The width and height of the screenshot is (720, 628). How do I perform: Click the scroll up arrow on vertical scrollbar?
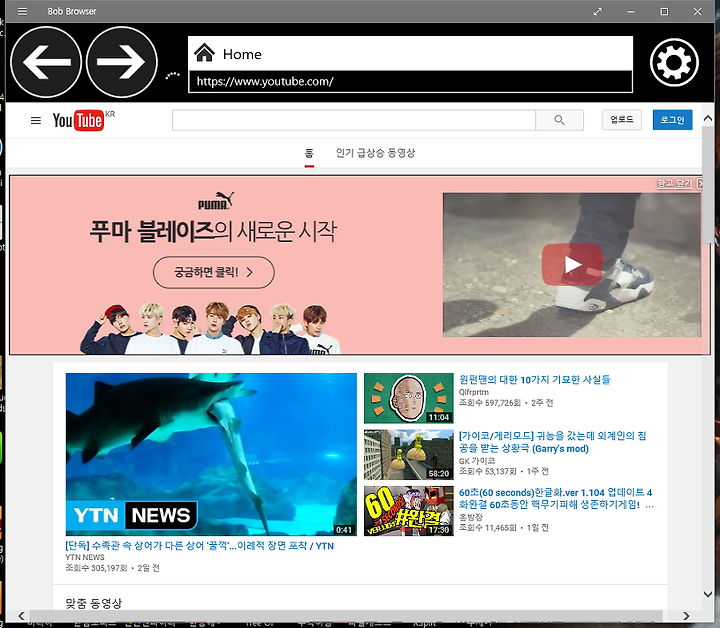708,119
